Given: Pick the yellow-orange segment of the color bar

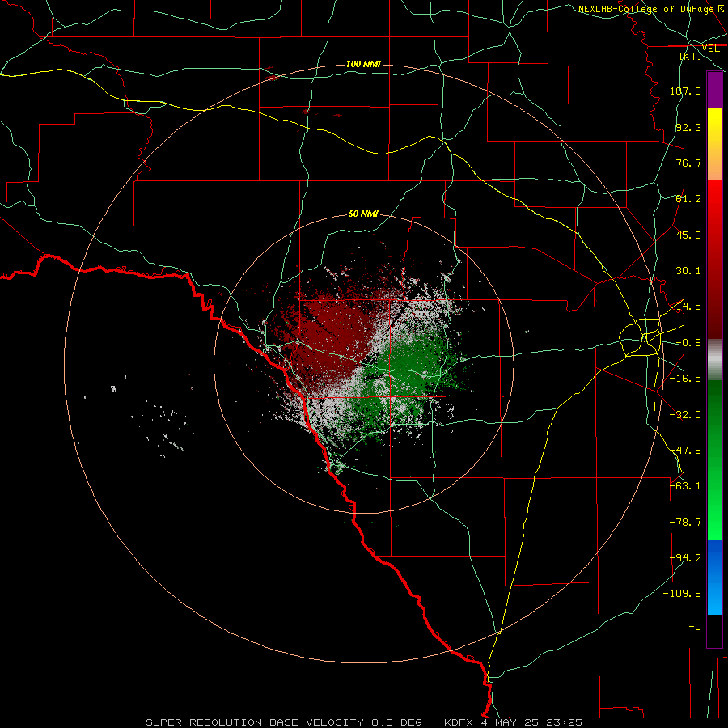Looking at the screenshot, I should (714, 144).
